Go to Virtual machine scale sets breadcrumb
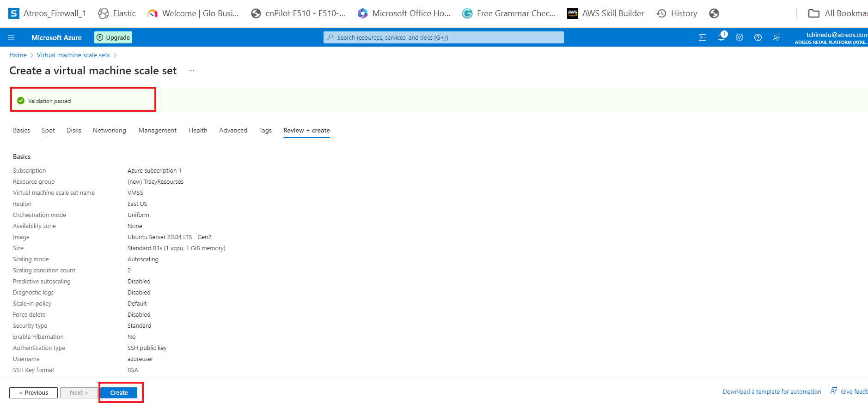868x403 pixels. (x=73, y=55)
